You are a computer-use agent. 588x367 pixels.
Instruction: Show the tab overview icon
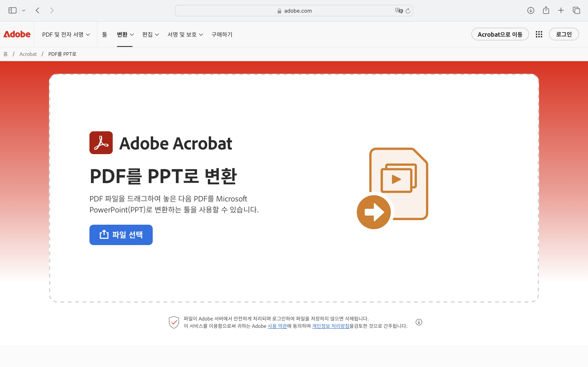click(576, 10)
